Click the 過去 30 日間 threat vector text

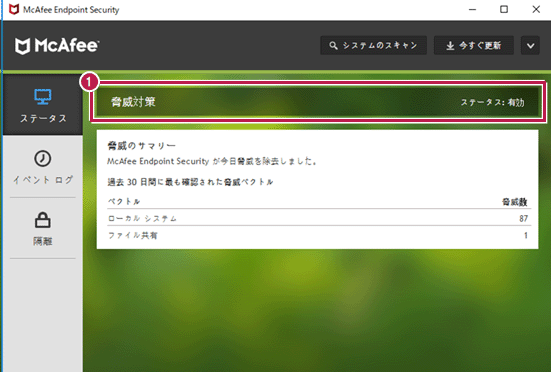pos(190,182)
